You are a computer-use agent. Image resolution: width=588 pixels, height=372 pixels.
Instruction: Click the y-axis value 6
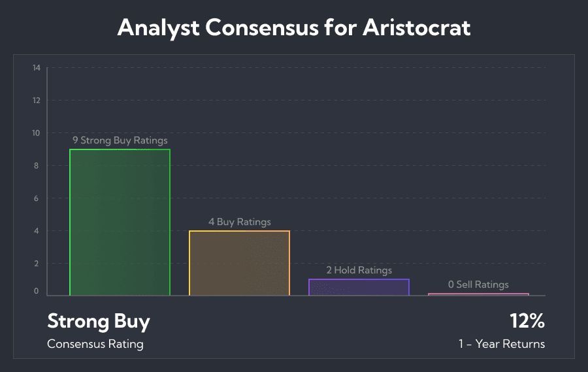(x=37, y=198)
